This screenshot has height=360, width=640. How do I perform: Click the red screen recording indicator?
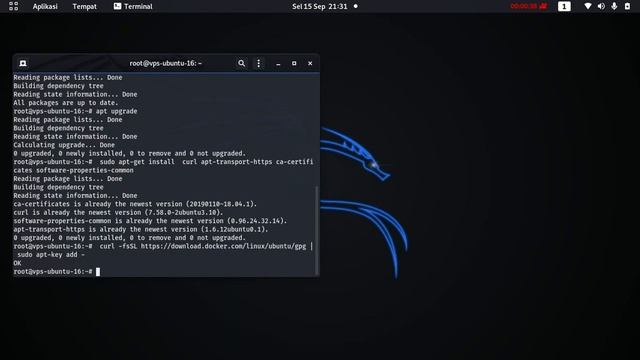coord(529,6)
